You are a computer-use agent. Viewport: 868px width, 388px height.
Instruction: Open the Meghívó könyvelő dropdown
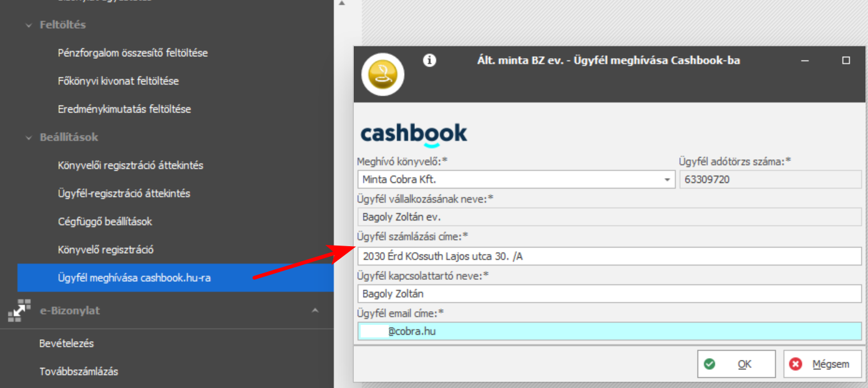(x=667, y=180)
